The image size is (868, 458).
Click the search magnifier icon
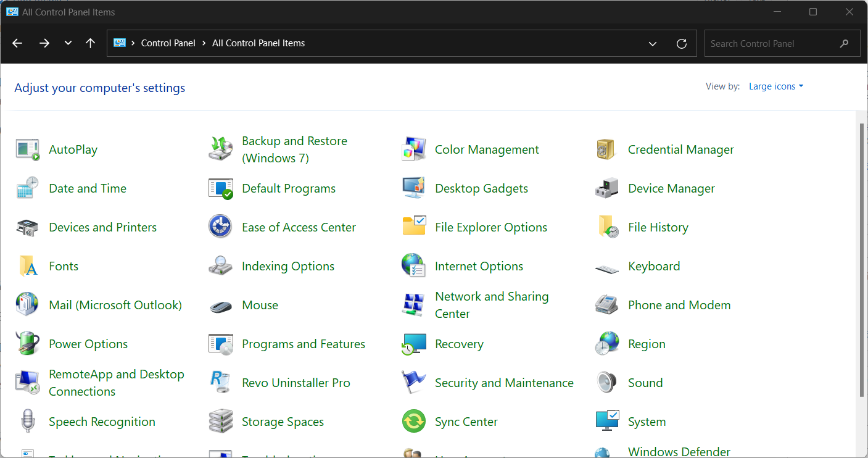(x=845, y=43)
